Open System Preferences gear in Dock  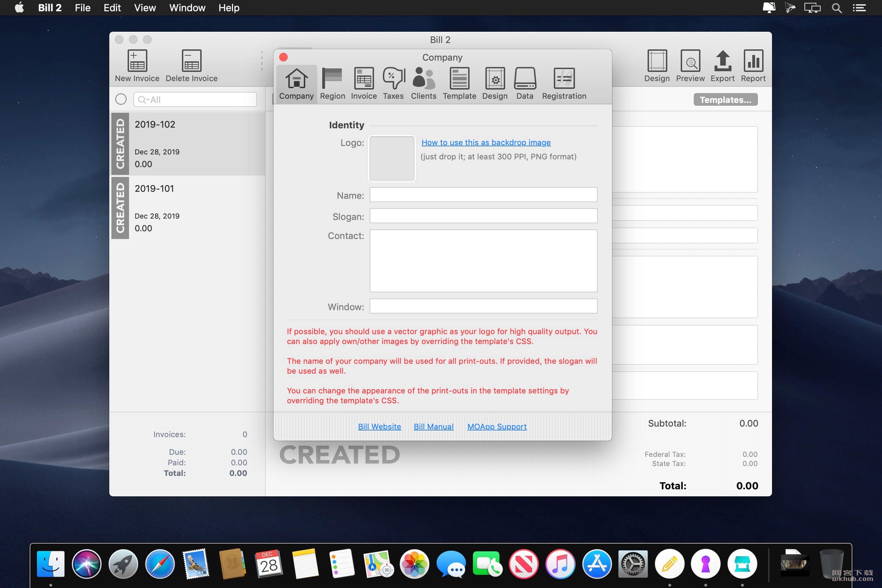click(633, 564)
